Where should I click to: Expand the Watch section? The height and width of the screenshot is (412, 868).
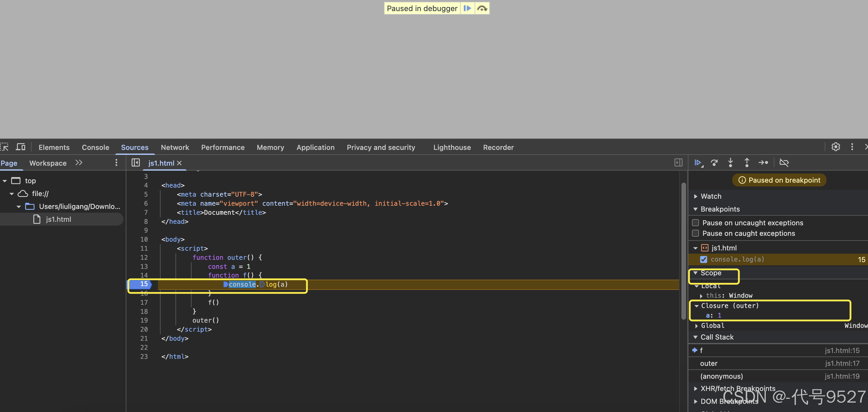[x=711, y=196]
